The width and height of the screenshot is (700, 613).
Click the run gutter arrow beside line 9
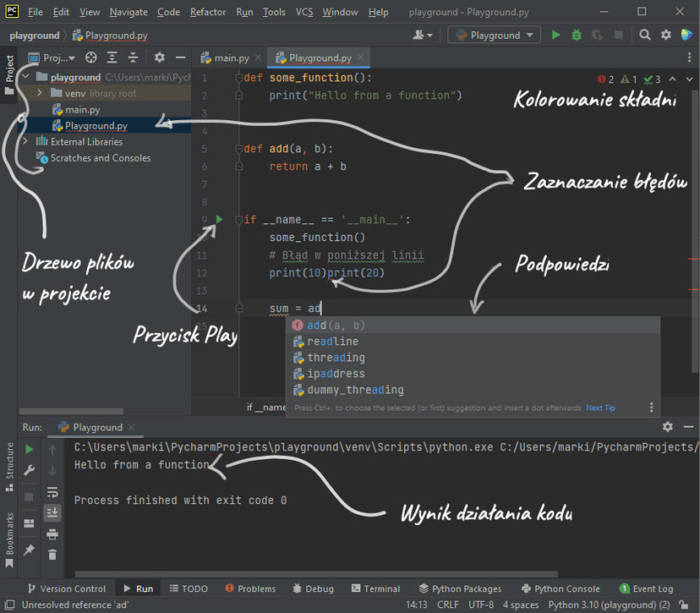click(x=219, y=220)
